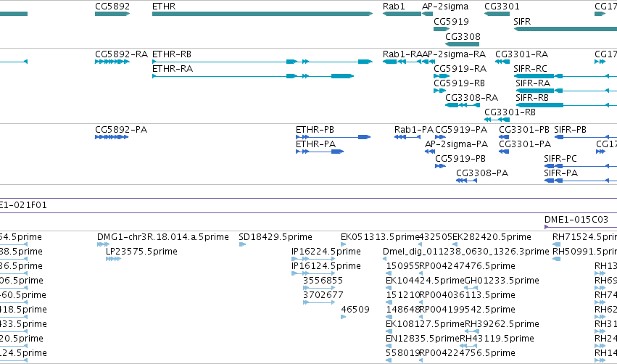Screen dimensions: 617x364
Task: Open the ETHR-RB transcript
Action: (262, 62)
